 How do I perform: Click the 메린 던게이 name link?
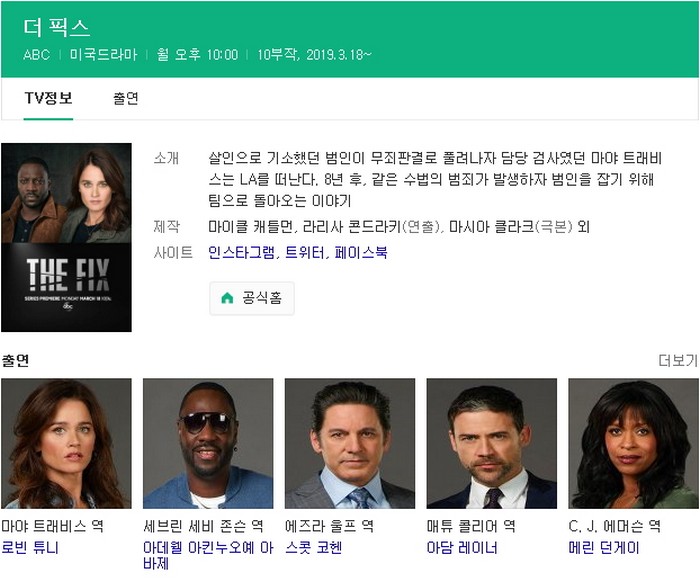604,547
